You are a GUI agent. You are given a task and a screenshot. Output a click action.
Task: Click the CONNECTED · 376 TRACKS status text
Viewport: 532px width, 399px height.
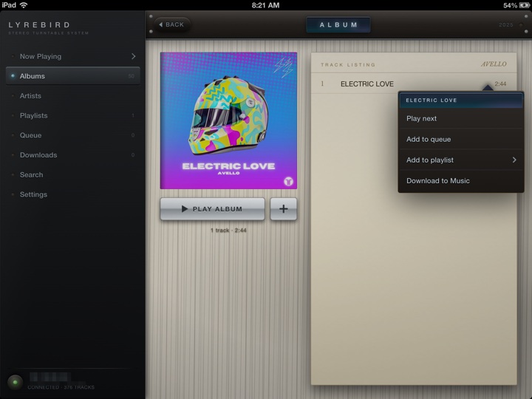[x=61, y=387]
